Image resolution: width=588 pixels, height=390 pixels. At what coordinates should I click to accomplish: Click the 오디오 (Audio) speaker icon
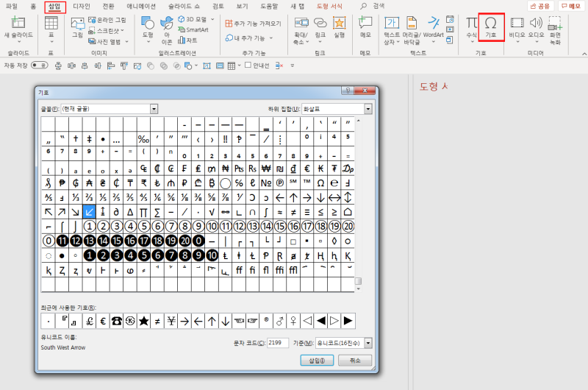[536, 24]
